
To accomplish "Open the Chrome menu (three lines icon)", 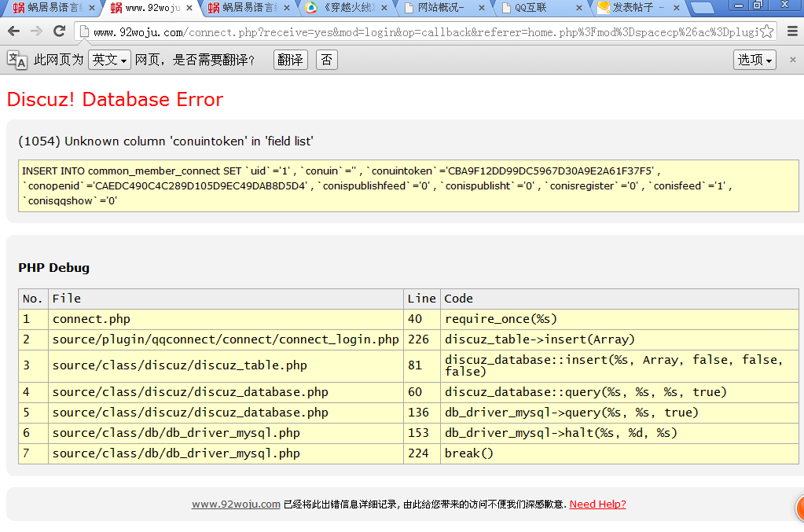I will tap(791, 32).
